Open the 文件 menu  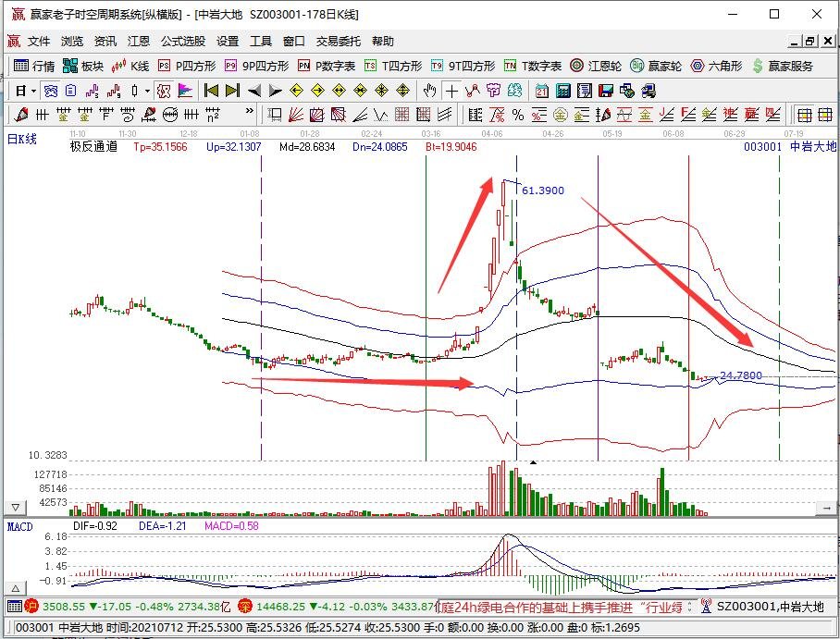pyautogui.click(x=39, y=42)
